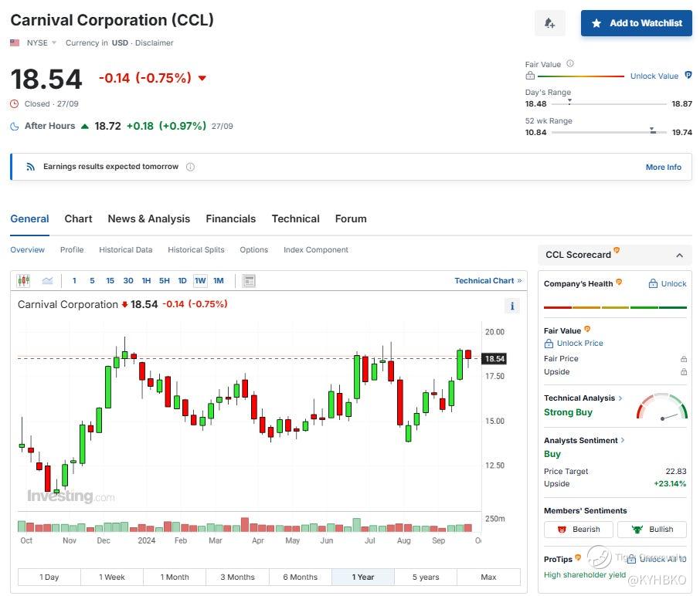Set chart interval to 15 minutes

pos(110,280)
